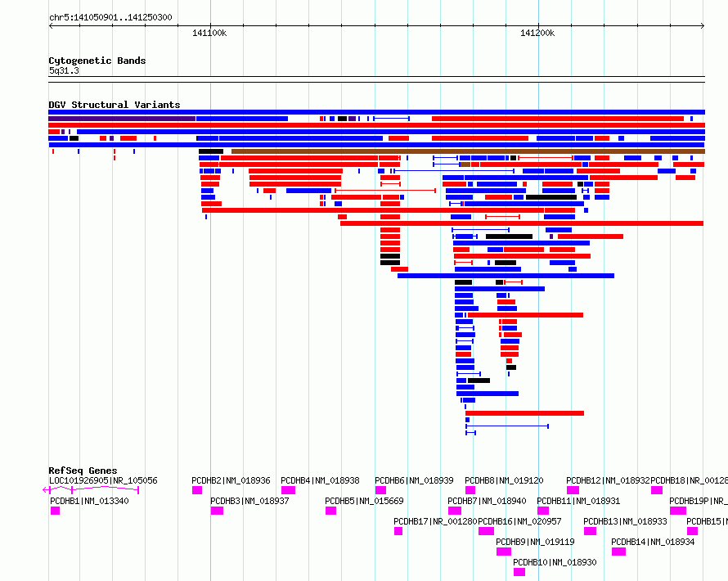Open the PCDHB10|NM_018930 label
728x581 pixels.
tap(555, 562)
